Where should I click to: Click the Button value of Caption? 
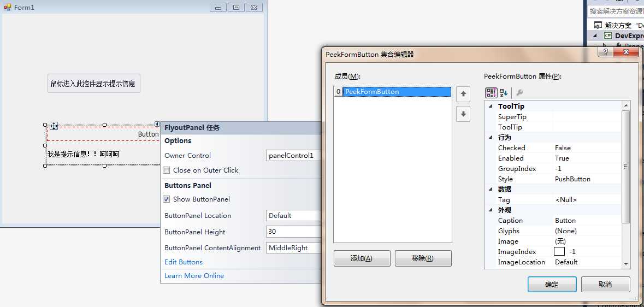[x=565, y=221]
